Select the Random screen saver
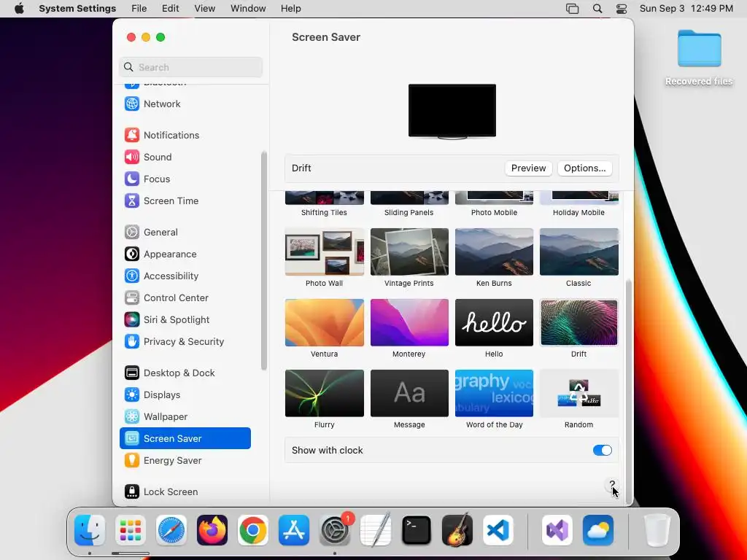The image size is (747, 560). pyautogui.click(x=578, y=393)
